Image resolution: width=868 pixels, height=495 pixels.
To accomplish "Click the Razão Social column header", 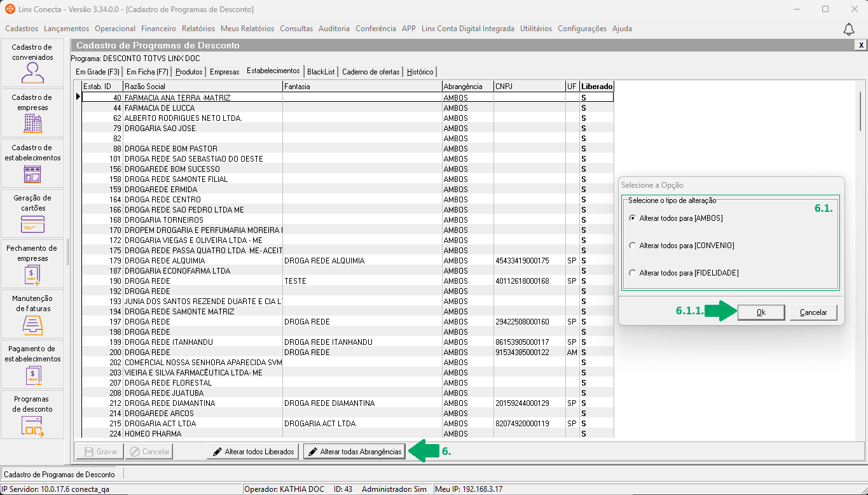I will tap(202, 87).
